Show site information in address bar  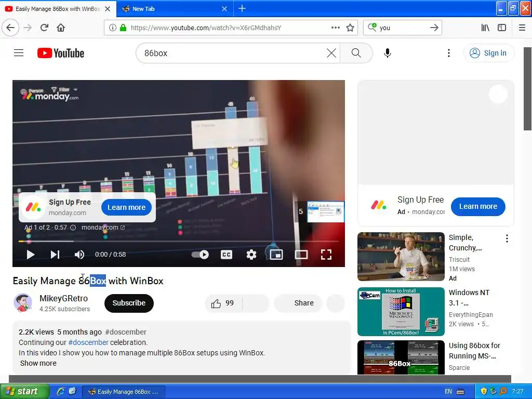pyautogui.click(x=112, y=28)
